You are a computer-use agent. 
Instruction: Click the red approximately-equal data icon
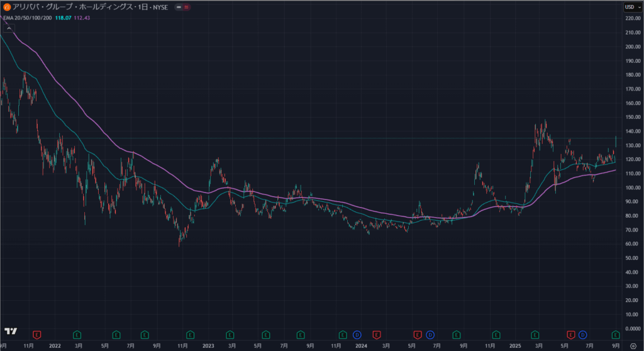(186, 7)
